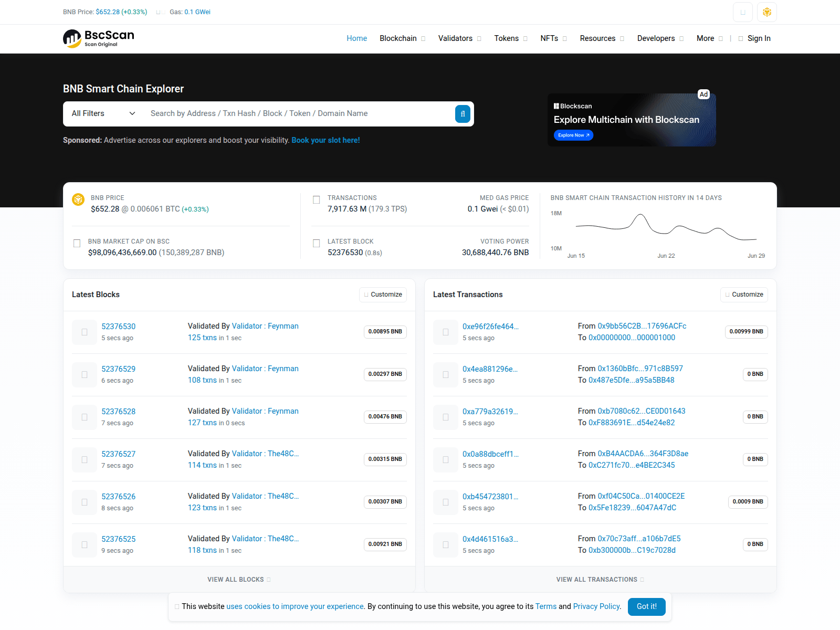Click the BNB Market Cap icon
The image size is (840, 630).
click(x=77, y=244)
